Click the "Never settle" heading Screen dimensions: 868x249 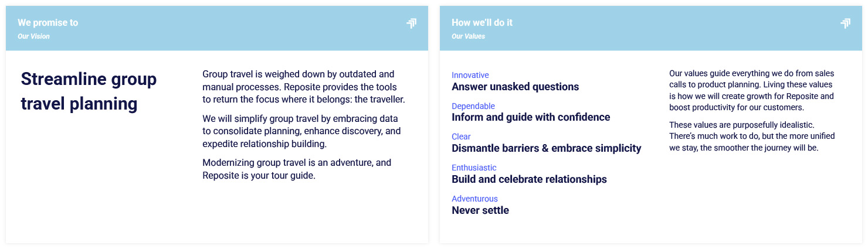point(480,210)
